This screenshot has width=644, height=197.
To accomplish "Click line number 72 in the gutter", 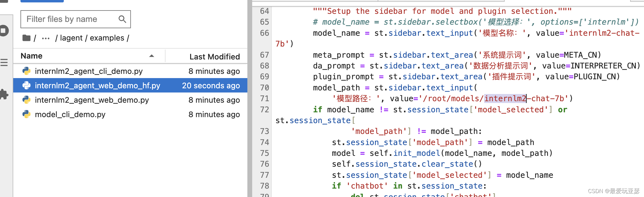I will pyautogui.click(x=264, y=110).
